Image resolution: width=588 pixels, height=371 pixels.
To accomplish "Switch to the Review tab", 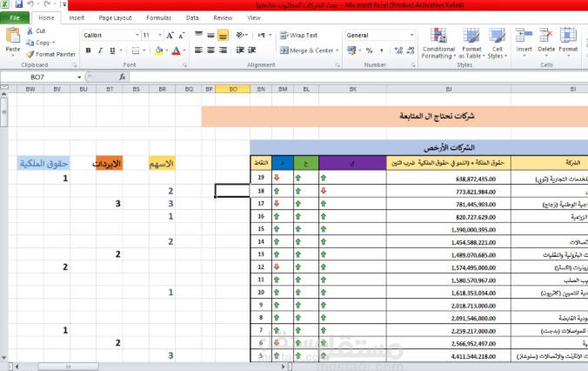I will click(x=223, y=17).
